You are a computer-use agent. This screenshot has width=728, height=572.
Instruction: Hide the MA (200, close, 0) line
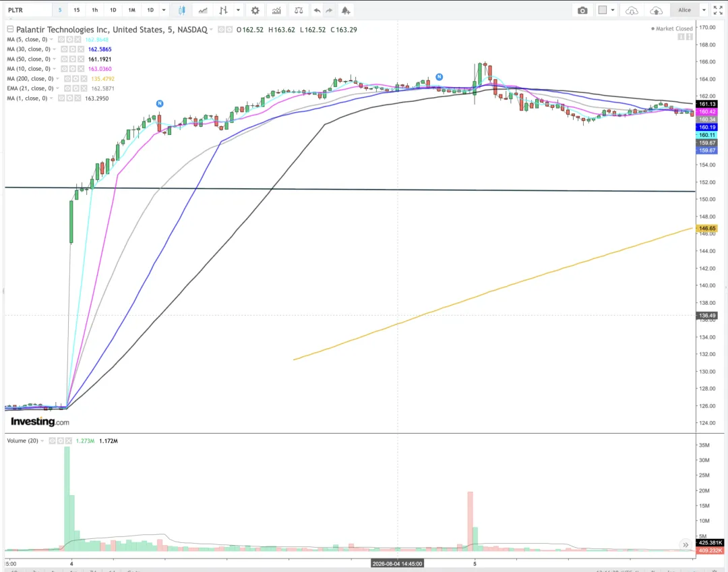[x=67, y=78]
